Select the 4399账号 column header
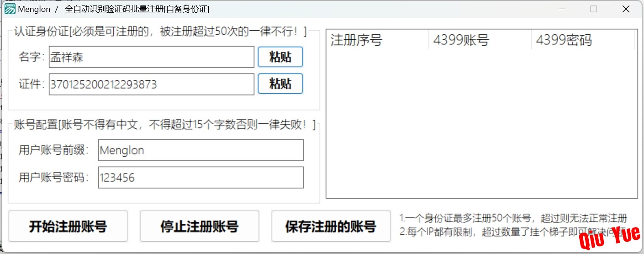This screenshot has width=644, height=254. click(480, 40)
